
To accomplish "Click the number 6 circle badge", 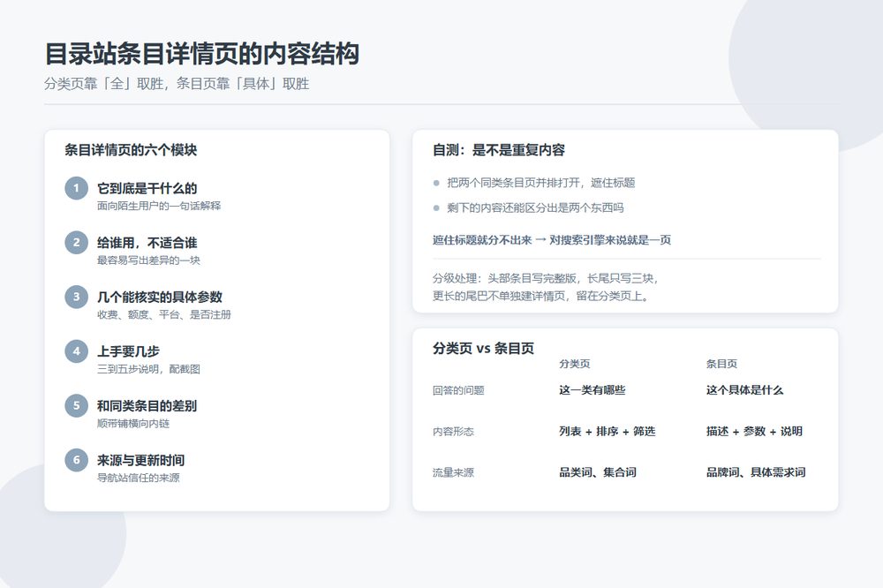I will (x=76, y=460).
